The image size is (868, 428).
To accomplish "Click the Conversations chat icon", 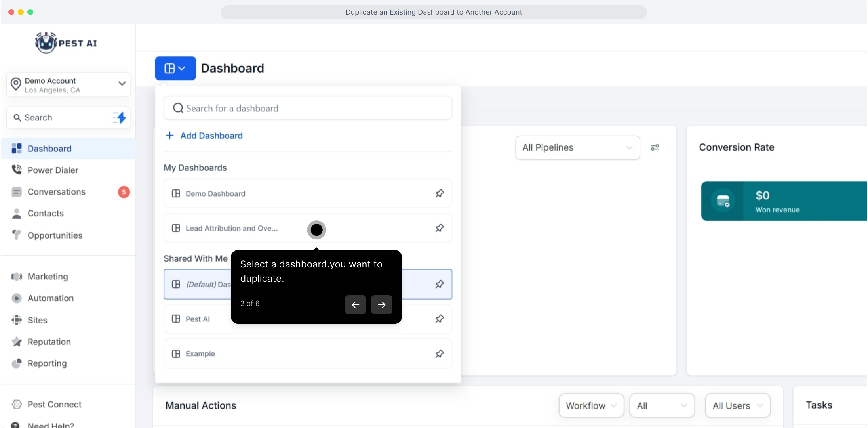I will (x=17, y=192).
